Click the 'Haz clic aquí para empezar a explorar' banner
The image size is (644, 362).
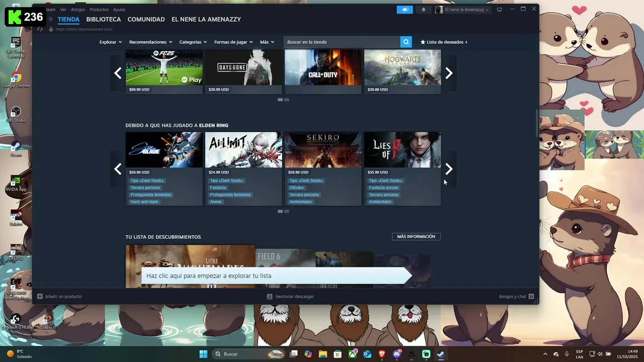click(276, 276)
